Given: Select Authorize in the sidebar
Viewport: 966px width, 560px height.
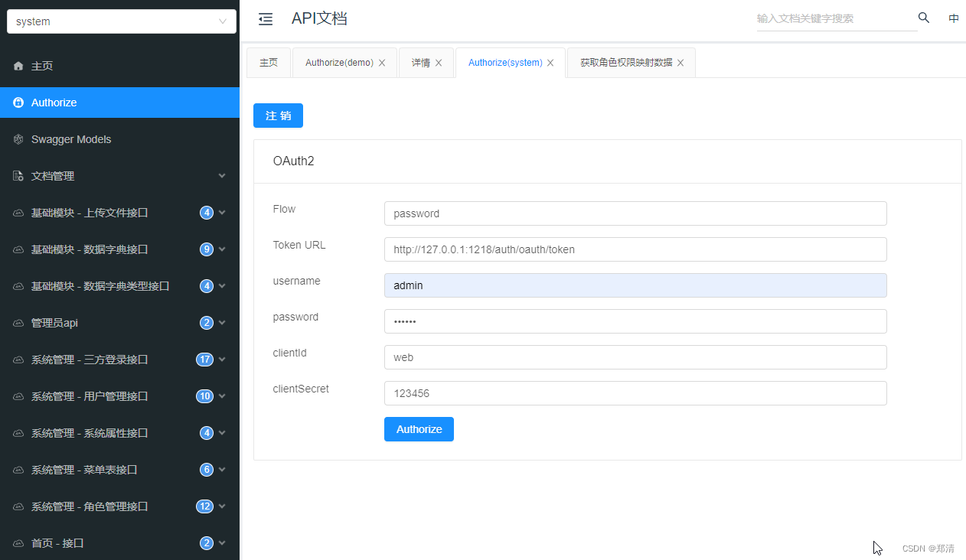Looking at the screenshot, I should (x=119, y=103).
